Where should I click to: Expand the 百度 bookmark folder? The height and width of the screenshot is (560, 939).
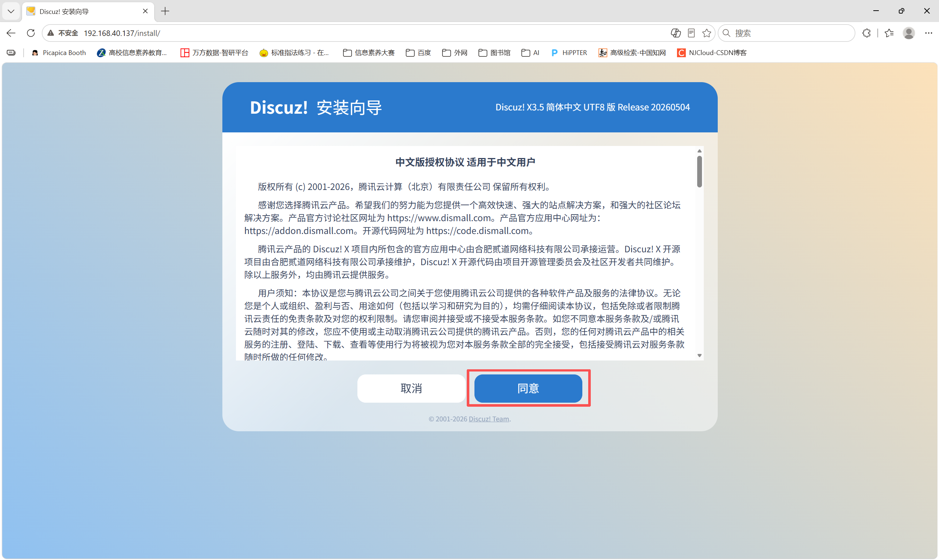click(x=418, y=53)
